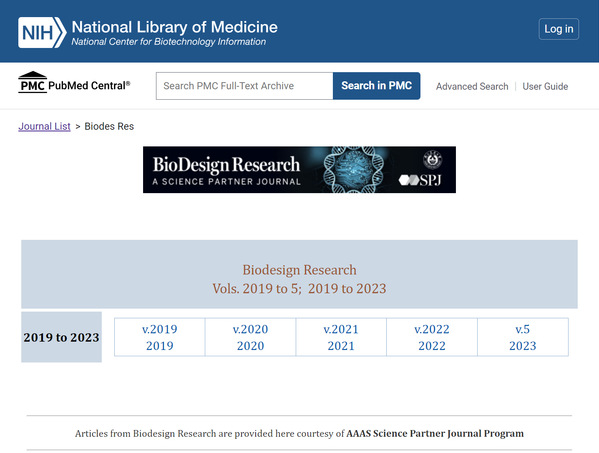
Task: Open the PMC PubMed Central logo
Action: tap(74, 83)
